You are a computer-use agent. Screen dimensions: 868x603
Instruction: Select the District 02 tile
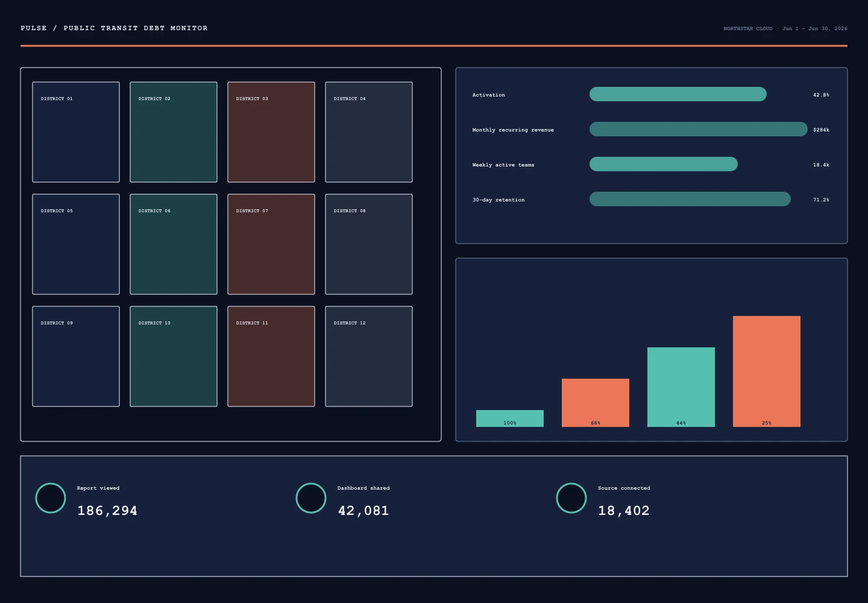click(x=174, y=132)
